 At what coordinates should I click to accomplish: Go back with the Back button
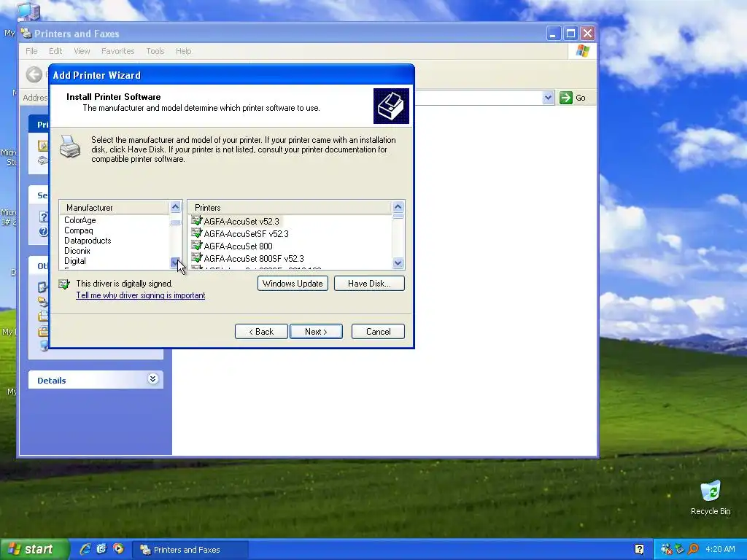[261, 332]
